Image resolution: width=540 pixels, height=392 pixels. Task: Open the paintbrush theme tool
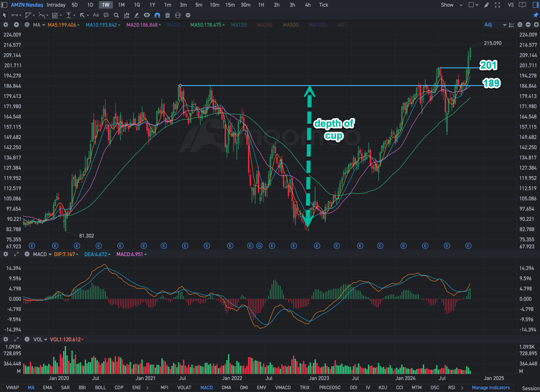486,5
